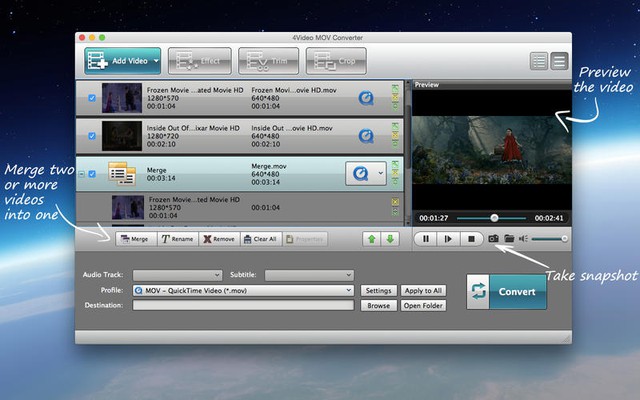
Task: Take a snapshot with the camera icon
Action: pos(493,239)
